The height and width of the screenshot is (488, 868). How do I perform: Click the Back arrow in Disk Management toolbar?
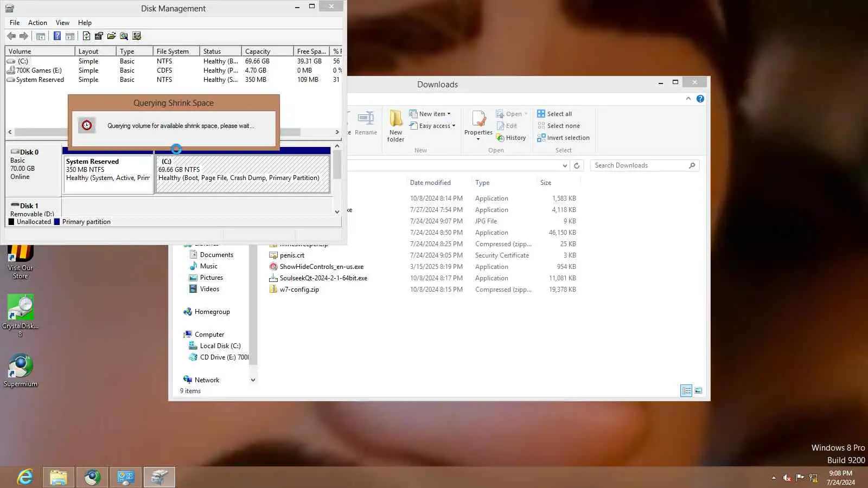coord(11,36)
